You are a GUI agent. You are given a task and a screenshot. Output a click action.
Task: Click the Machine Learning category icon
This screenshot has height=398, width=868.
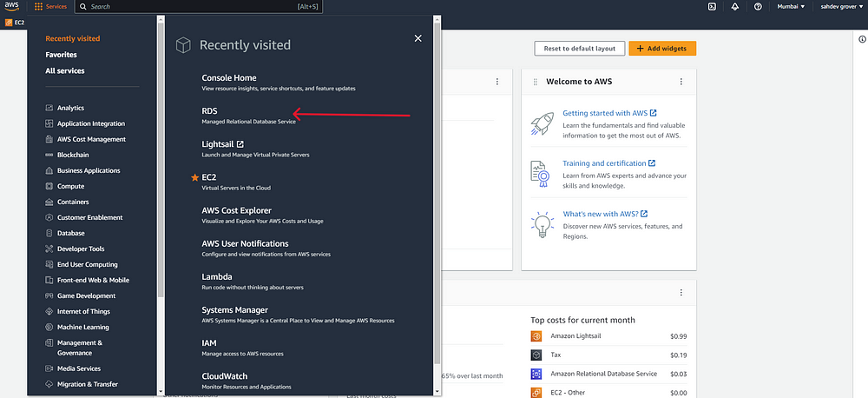[49, 327]
